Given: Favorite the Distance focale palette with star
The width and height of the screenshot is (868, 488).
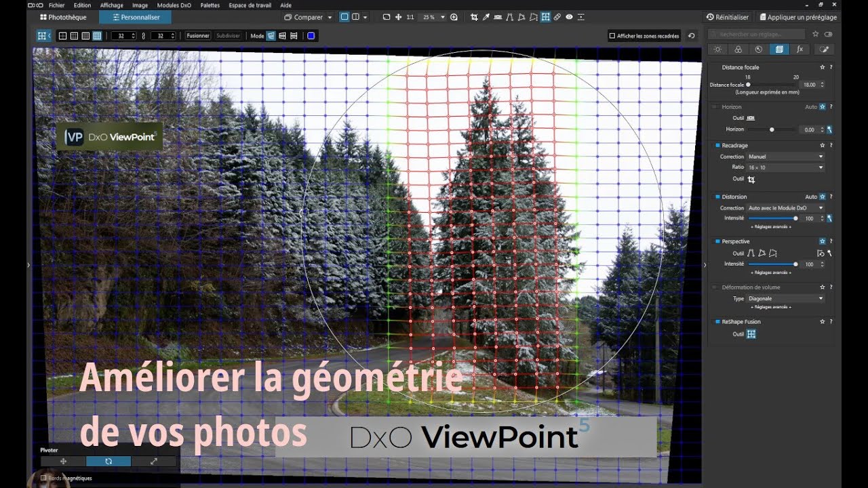Looking at the screenshot, I should click(x=822, y=67).
